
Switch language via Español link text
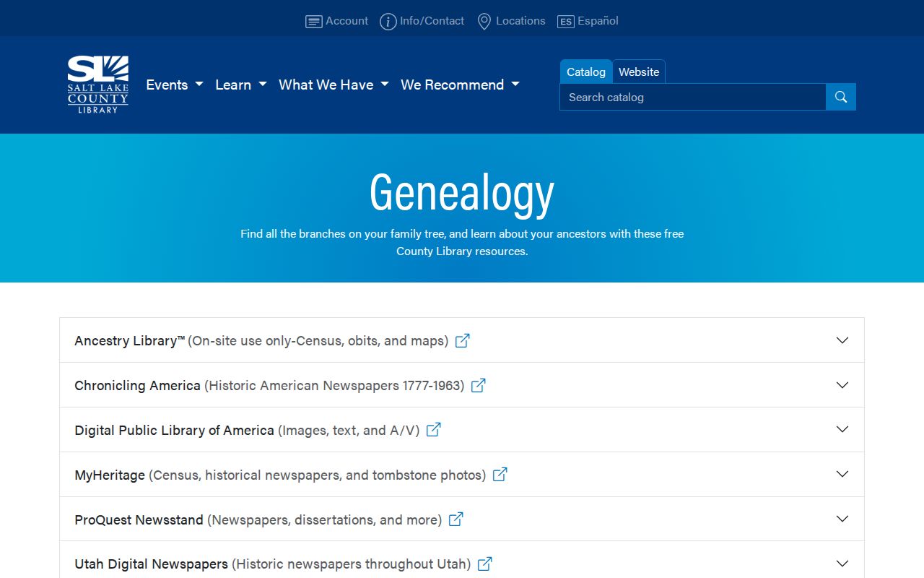pos(598,21)
